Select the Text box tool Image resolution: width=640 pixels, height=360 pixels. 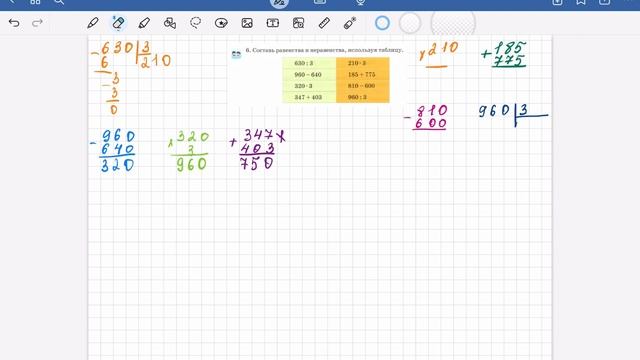[273, 23]
